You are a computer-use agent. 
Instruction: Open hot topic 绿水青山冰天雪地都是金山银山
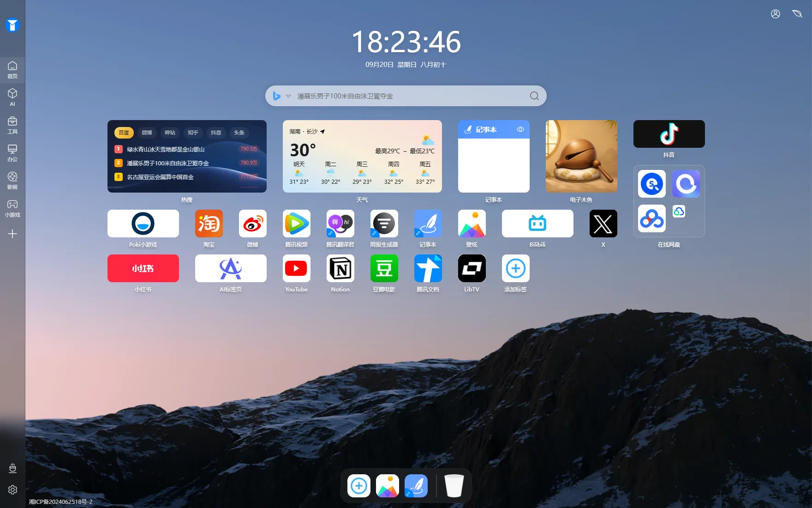click(x=166, y=149)
